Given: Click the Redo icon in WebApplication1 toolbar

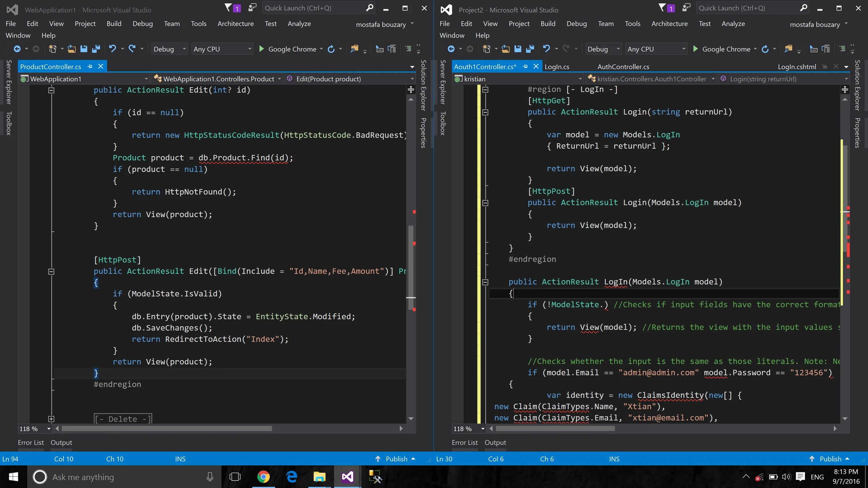Looking at the screenshot, I should (x=132, y=49).
